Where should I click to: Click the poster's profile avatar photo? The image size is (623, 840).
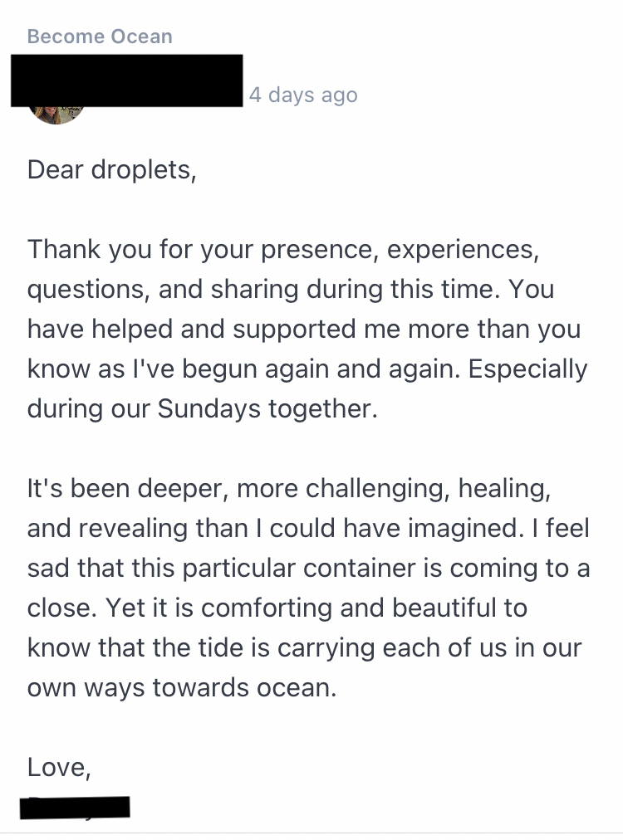pos(56,115)
